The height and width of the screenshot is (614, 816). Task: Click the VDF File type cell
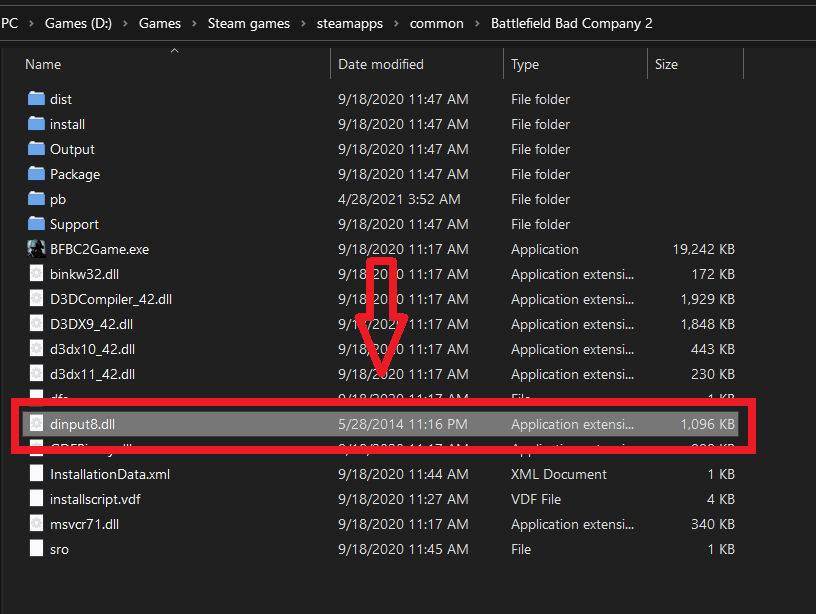pos(536,499)
